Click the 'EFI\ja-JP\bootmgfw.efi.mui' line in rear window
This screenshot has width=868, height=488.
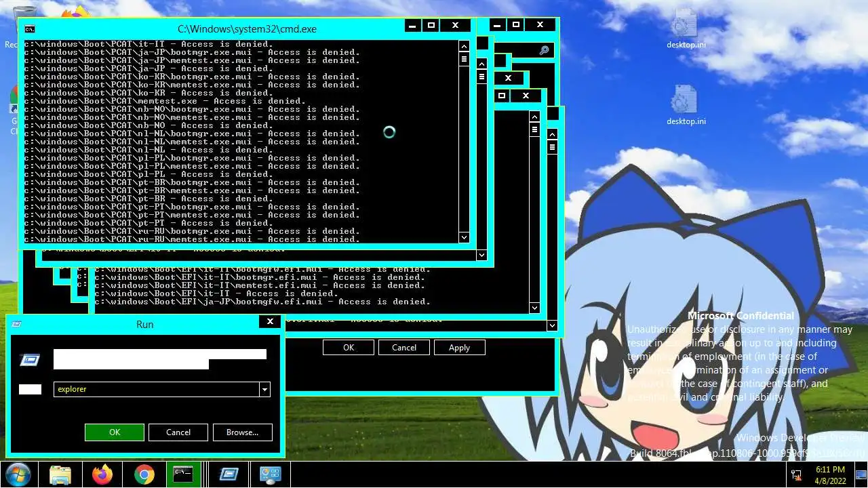pyautogui.click(x=262, y=302)
